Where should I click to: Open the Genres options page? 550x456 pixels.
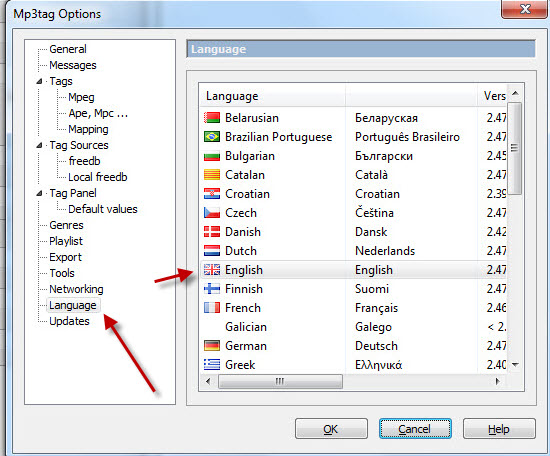[x=66, y=225]
